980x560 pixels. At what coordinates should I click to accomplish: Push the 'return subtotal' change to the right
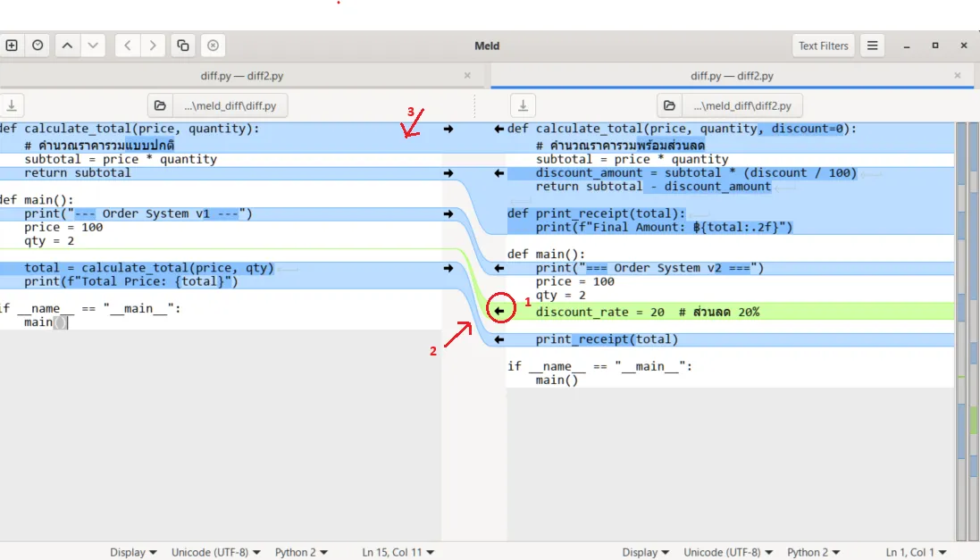coord(448,173)
